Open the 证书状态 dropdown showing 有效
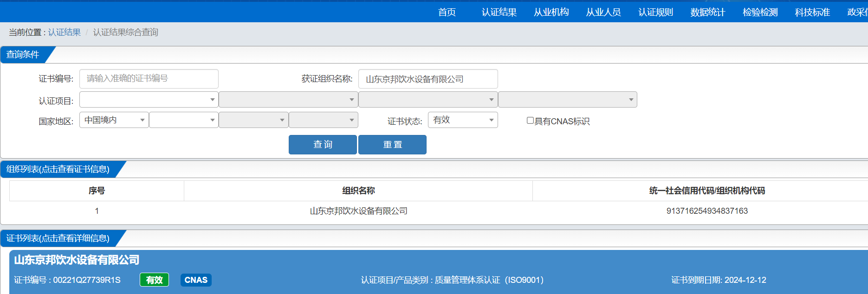 pos(463,120)
